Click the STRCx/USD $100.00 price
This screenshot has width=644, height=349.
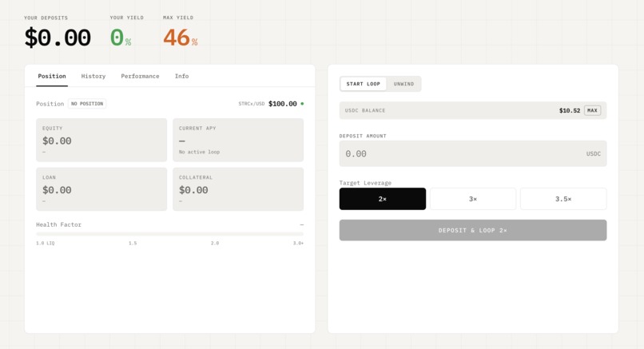[283, 104]
